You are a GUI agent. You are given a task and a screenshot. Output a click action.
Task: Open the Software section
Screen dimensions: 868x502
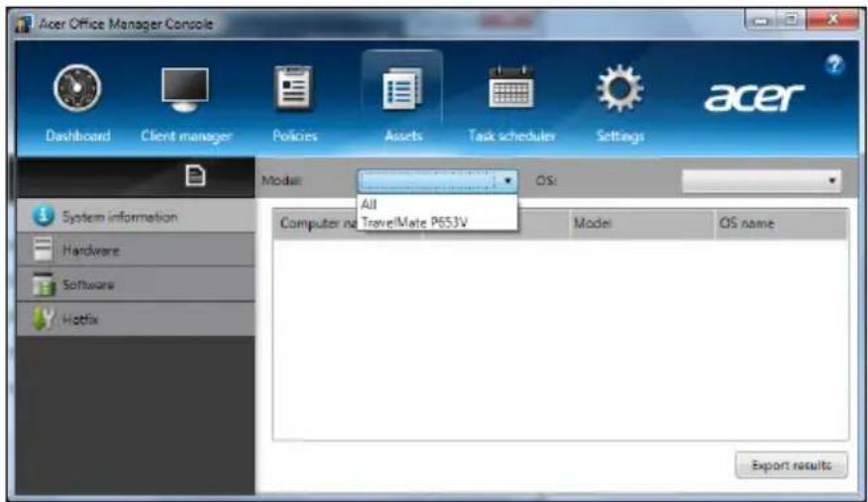click(89, 284)
